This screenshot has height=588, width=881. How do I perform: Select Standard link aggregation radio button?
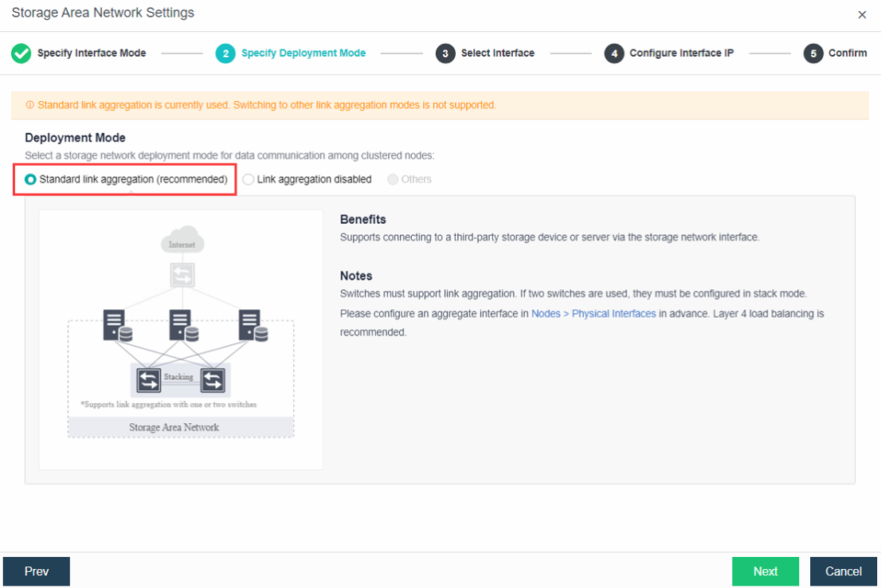[x=31, y=180]
